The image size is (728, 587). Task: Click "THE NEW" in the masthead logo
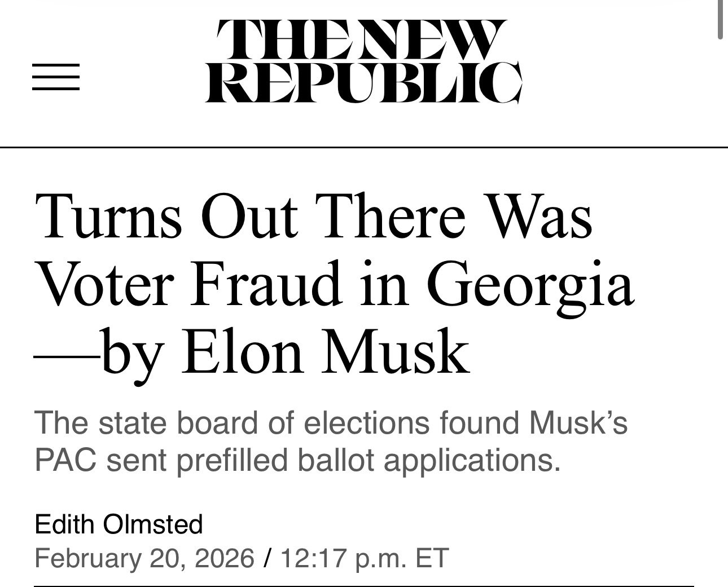tap(358, 41)
